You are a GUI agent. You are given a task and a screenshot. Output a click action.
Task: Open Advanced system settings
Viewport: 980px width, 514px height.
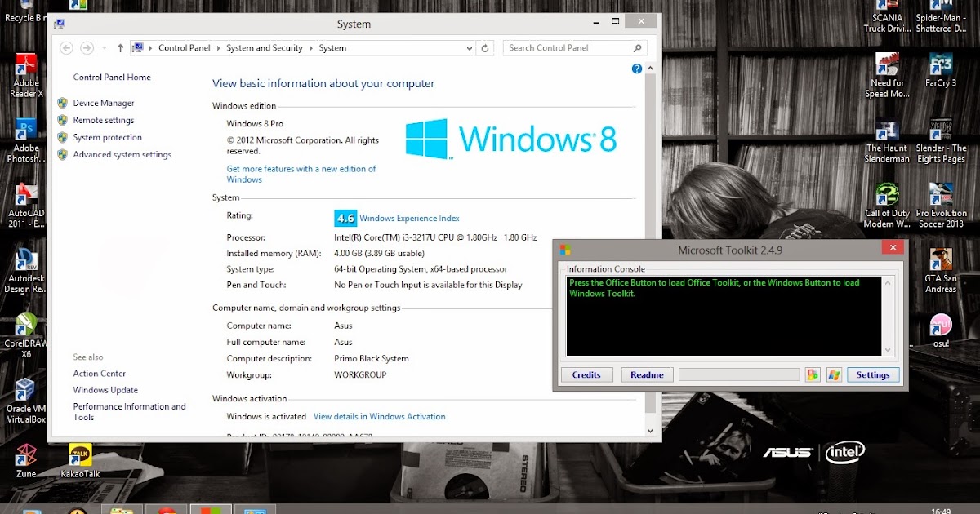tap(122, 154)
